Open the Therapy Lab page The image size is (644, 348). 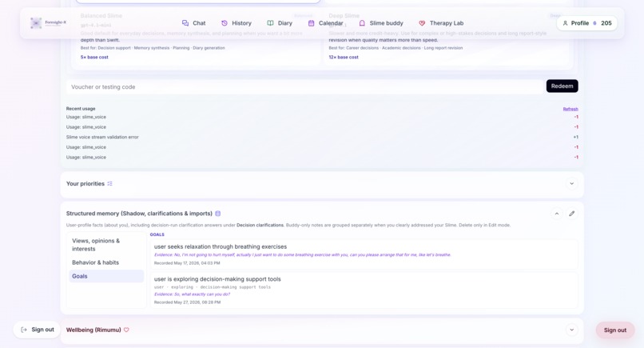click(x=441, y=23)
